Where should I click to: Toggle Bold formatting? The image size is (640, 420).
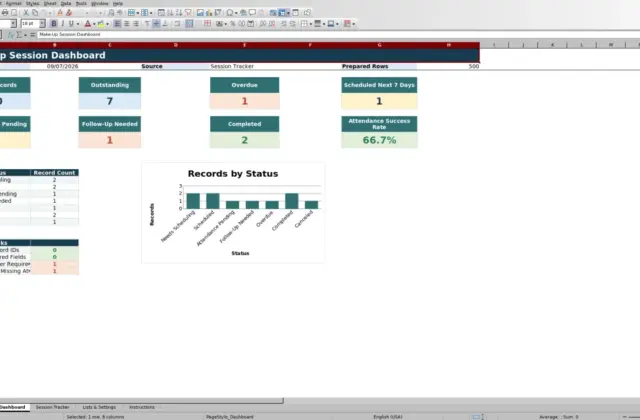(x=54, y=24)
